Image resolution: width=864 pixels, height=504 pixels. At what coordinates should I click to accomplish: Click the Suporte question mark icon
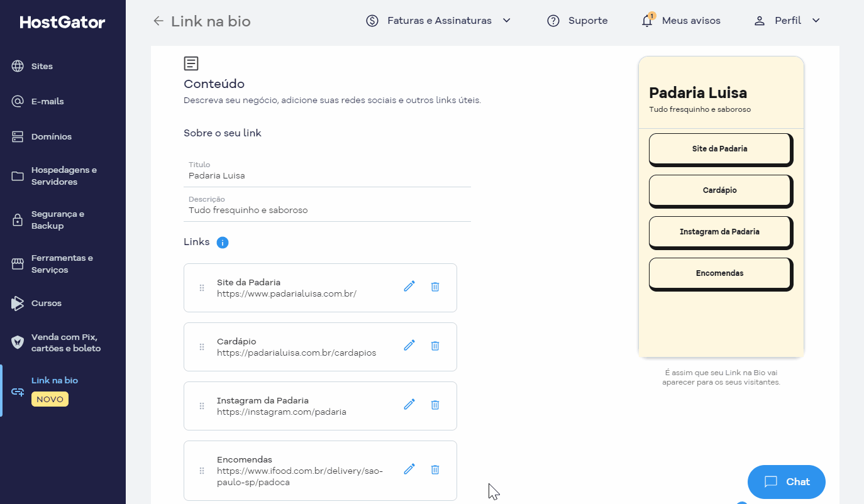[553, 21]
